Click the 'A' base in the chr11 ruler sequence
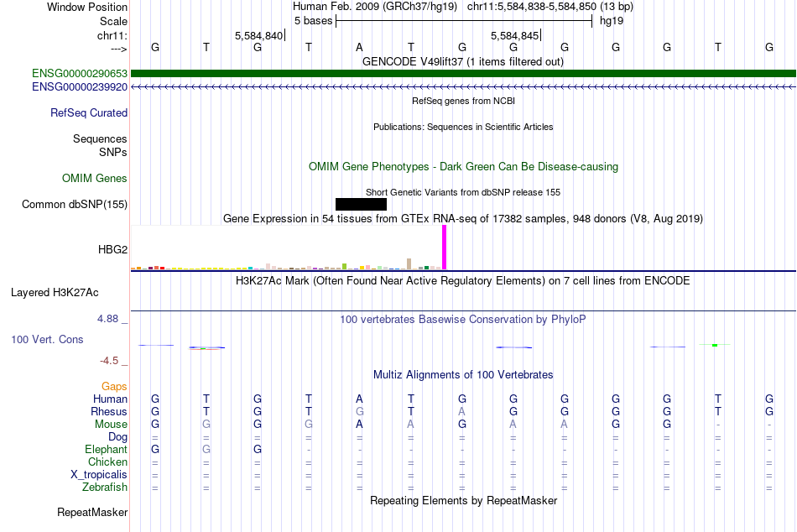The image size is (797, 532). click(359, 47)
